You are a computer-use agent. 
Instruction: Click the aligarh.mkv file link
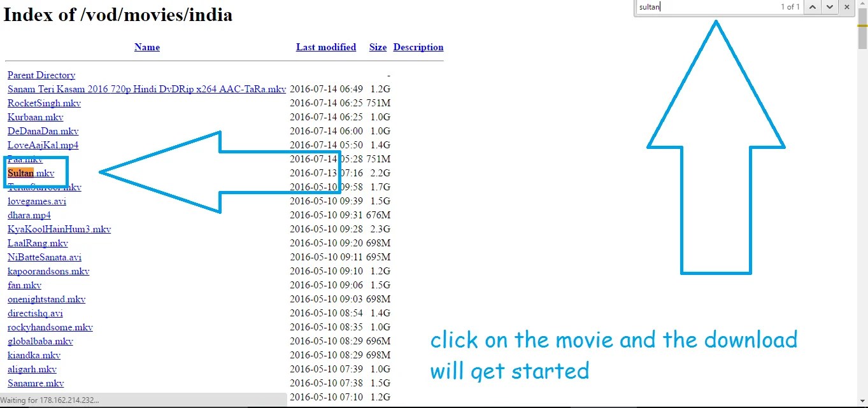31,369
